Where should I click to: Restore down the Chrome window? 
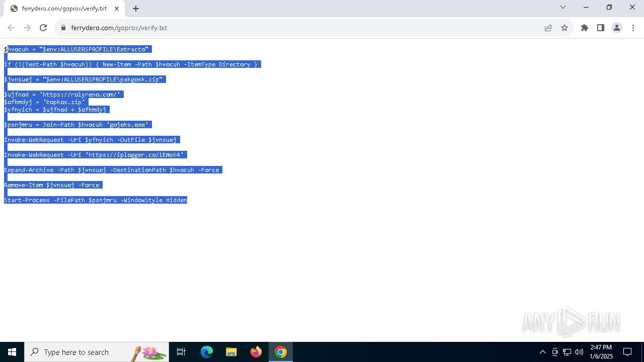pos(609,7)
